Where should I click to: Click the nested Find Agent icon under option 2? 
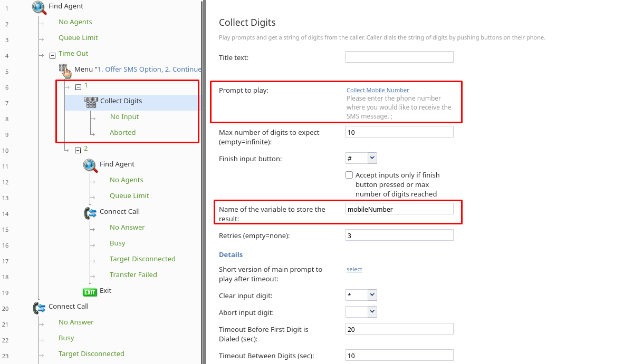tap(90, 165)
